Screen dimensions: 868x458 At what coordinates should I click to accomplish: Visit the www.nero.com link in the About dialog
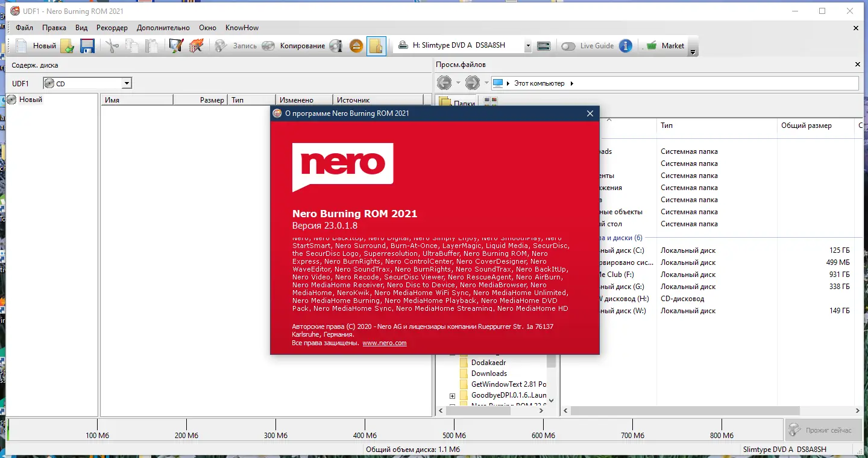click(385, 343)
